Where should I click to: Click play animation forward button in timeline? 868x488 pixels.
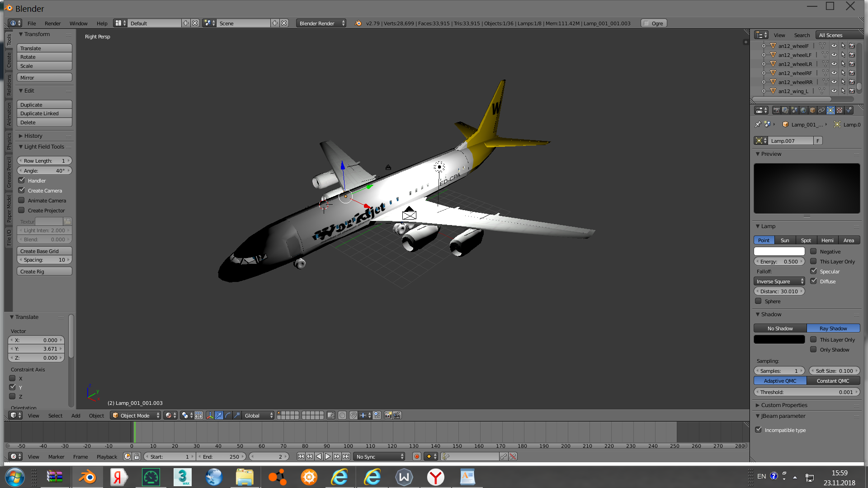(328, 456)
